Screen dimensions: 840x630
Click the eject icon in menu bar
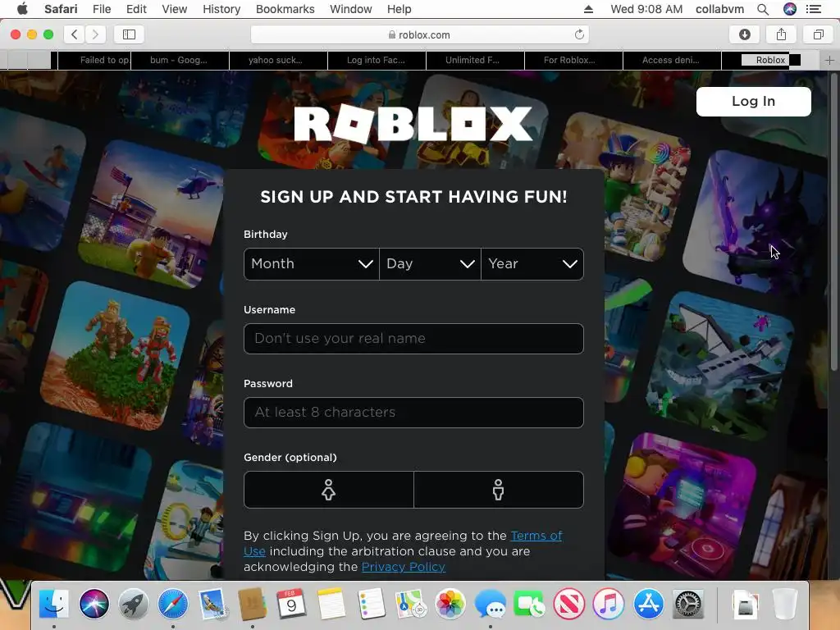coord(588,9)
